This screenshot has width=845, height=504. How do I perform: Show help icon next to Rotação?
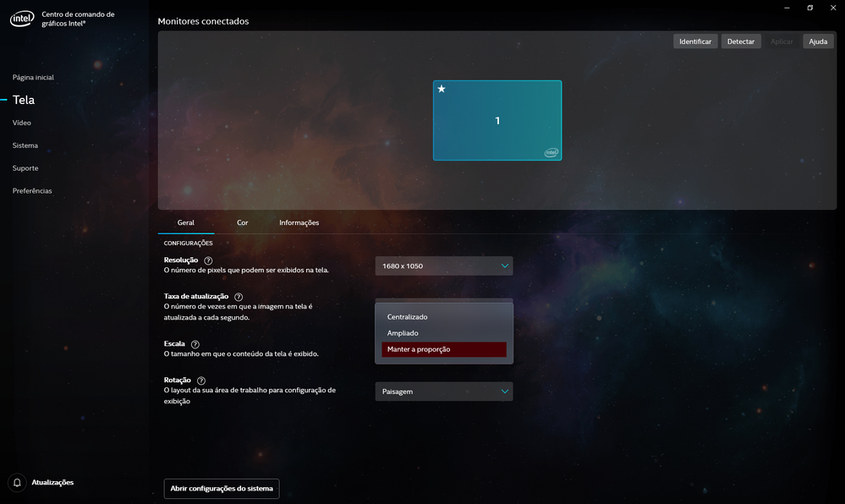[x=201, y=381]
